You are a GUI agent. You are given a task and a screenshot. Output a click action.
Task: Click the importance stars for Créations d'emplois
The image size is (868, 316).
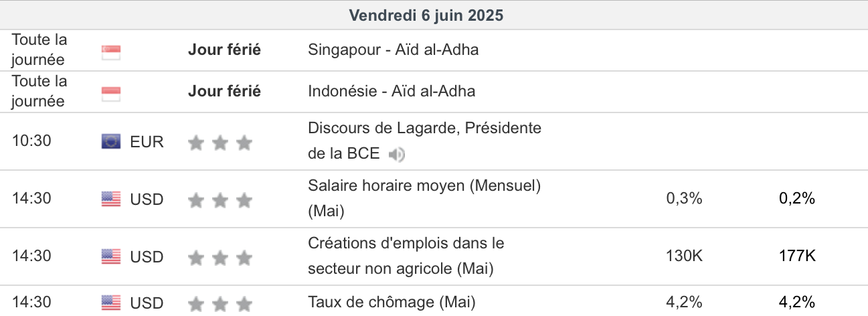(x=220, y=257)
